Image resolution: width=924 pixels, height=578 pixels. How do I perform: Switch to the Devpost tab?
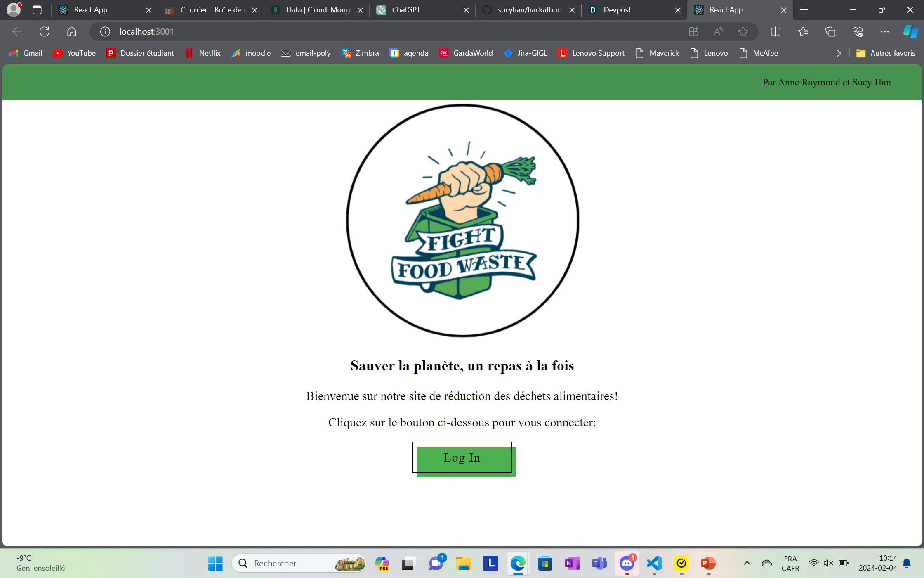[619, 10]
